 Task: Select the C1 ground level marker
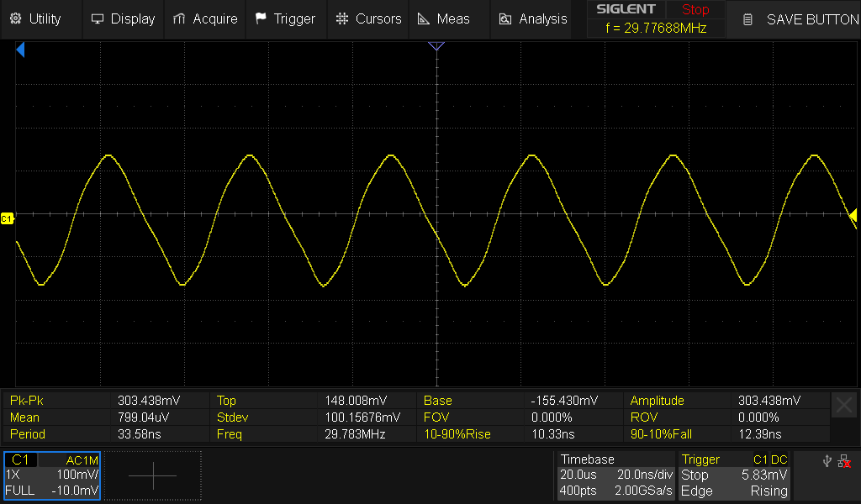(x=8, y=218)
